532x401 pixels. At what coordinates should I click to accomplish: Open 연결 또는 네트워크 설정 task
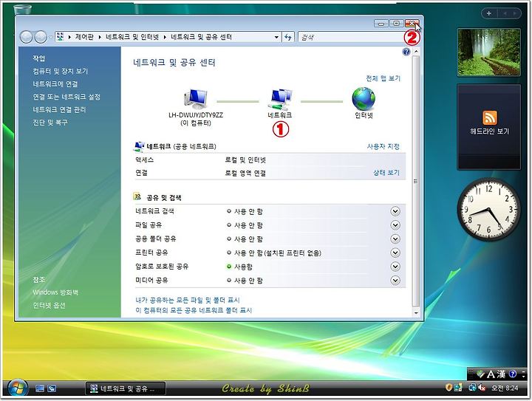point(66,97)
